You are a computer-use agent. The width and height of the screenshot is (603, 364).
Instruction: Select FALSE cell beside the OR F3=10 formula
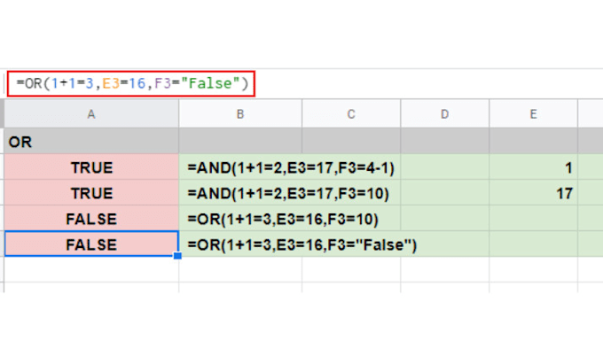91,219
